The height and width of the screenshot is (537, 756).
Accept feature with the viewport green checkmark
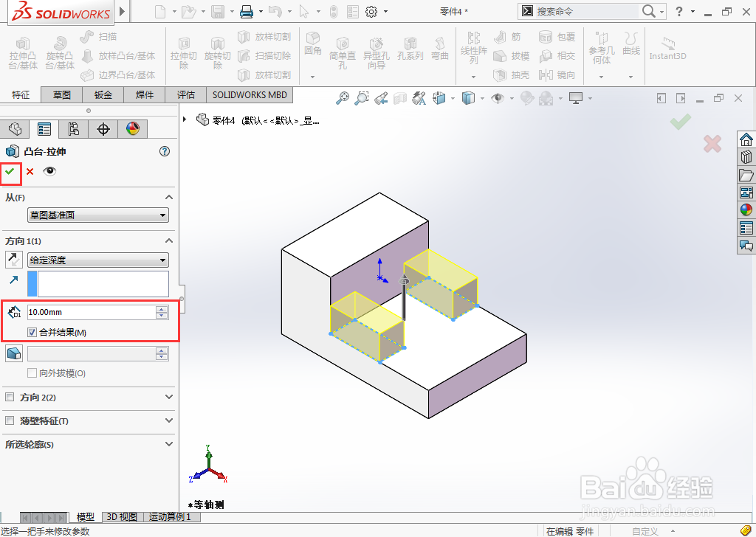coord(680,122)
